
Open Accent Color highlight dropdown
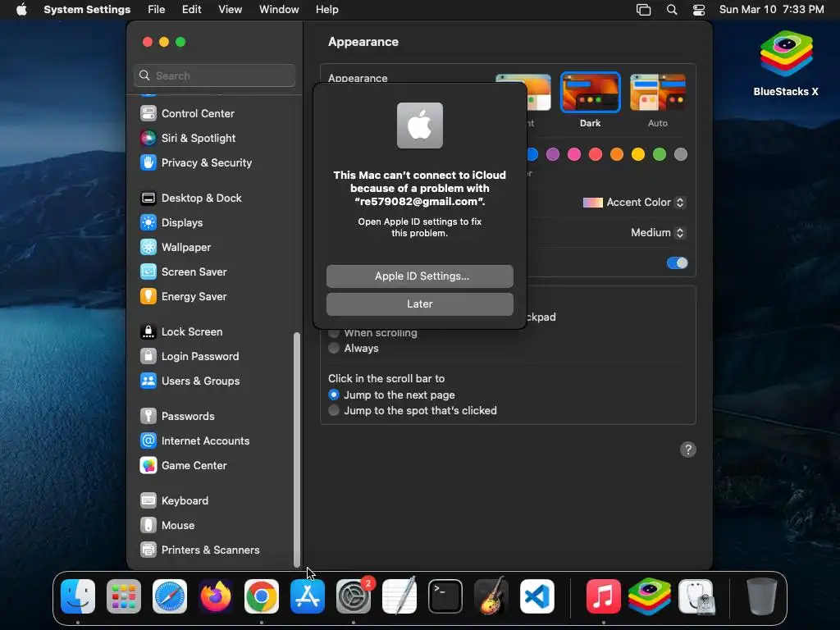click(x=634, y=203)
